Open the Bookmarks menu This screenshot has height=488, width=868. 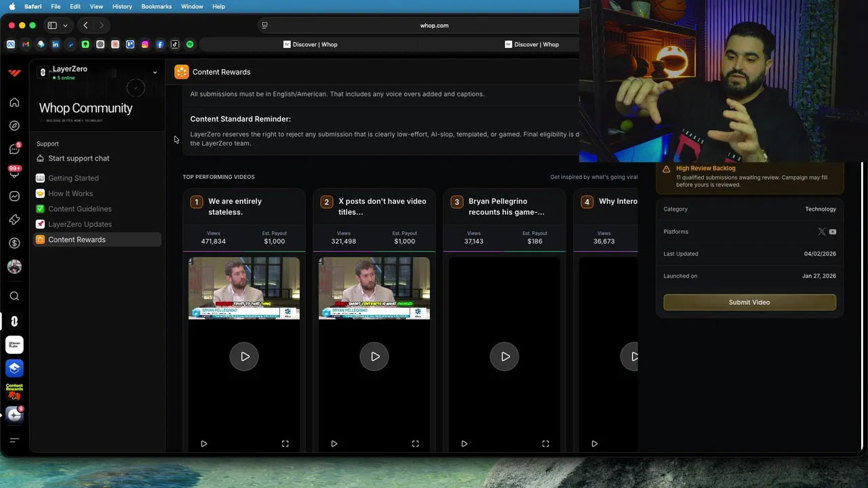click(156, 6)
